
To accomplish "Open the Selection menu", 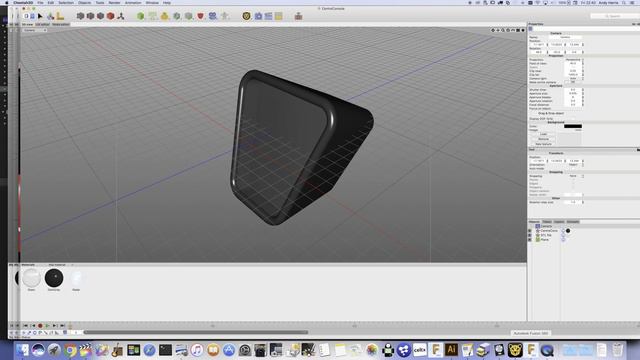I will click(66, 2).
